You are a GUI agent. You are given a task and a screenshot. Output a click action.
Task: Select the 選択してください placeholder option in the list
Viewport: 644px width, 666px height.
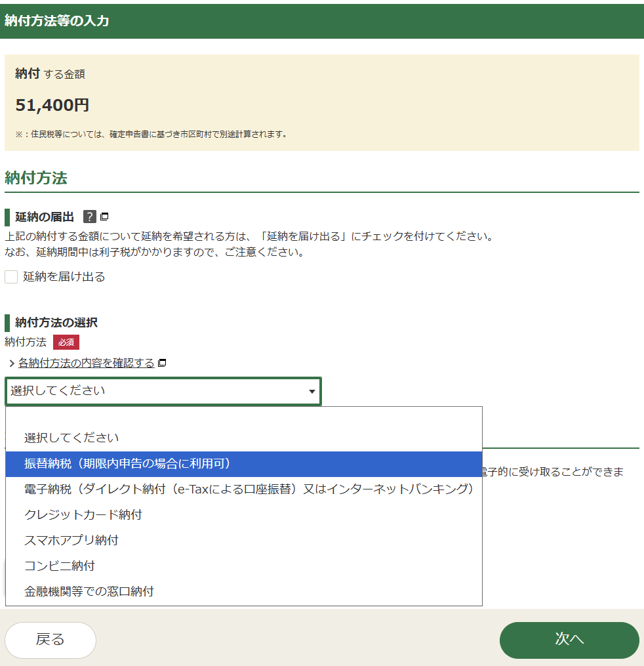[71, 438]
